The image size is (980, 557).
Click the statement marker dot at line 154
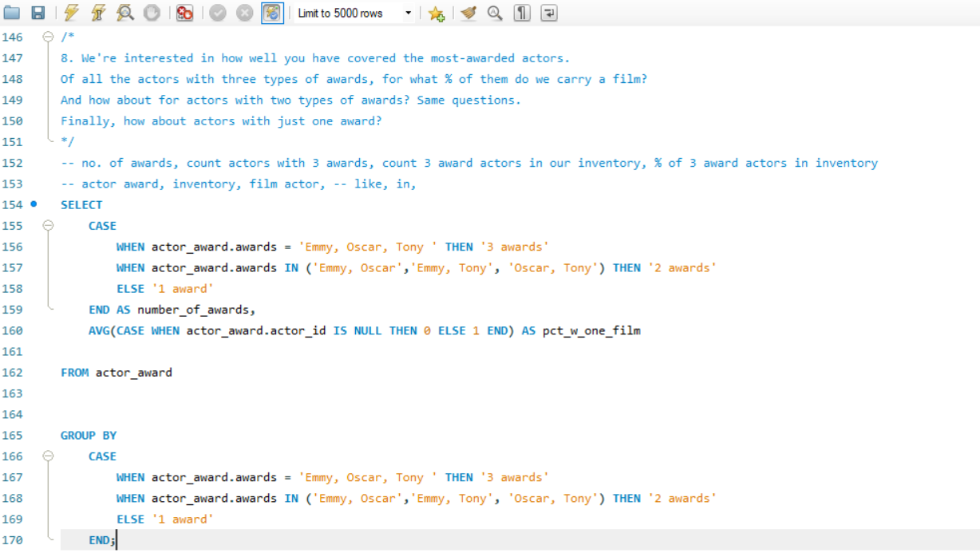click(34, 204)
